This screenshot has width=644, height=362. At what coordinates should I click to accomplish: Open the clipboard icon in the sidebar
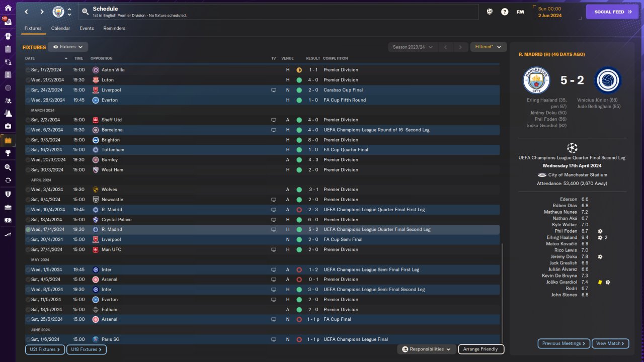tap(8, 49)
